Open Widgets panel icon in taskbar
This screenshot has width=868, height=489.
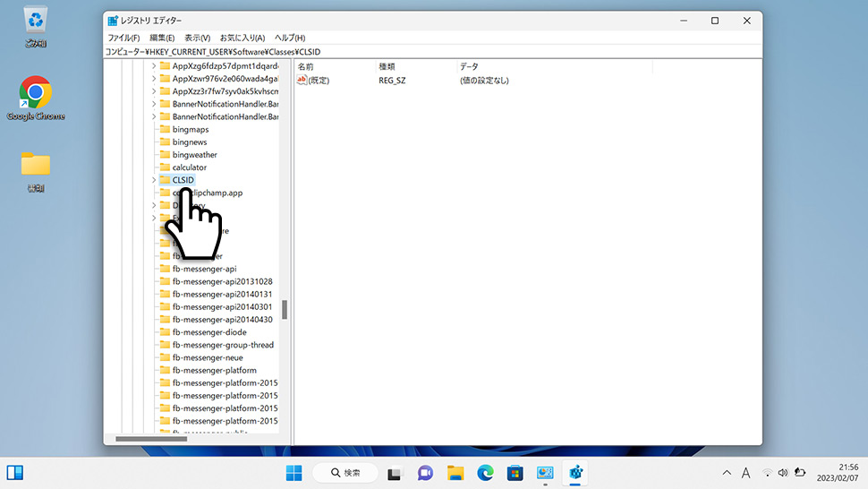pos(15,472)
